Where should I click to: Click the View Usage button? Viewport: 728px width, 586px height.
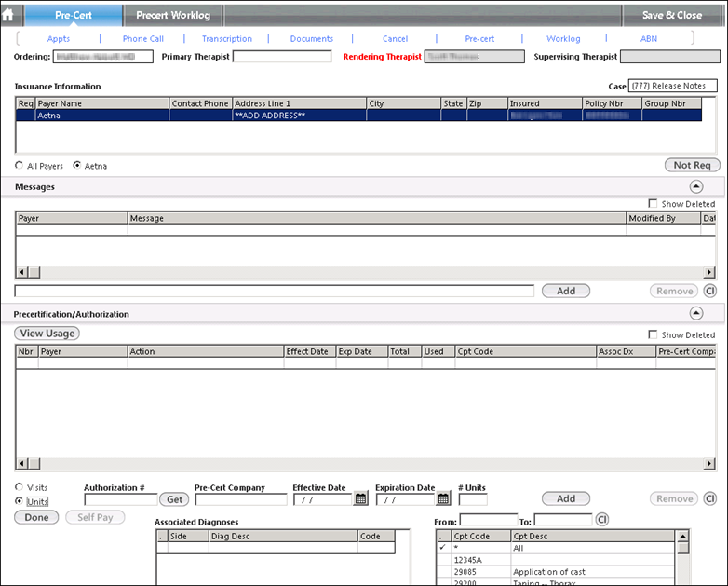click(47, 334)
